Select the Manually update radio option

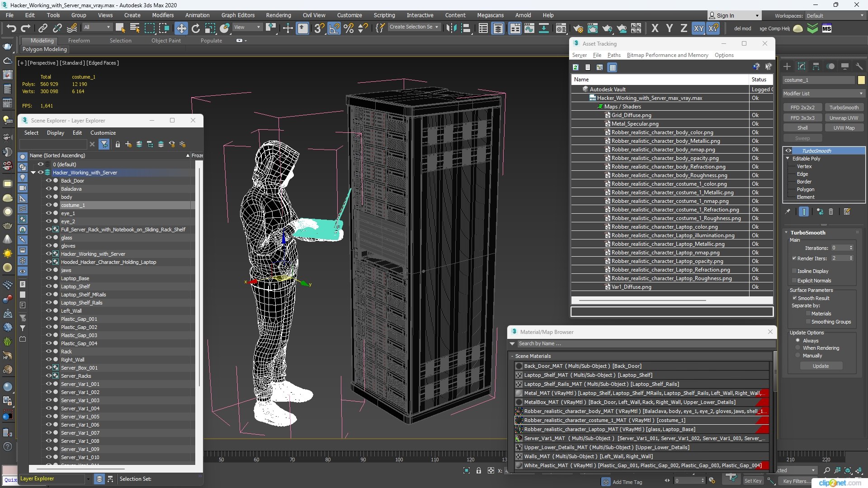pyautogui.click(x=798, y=356)
